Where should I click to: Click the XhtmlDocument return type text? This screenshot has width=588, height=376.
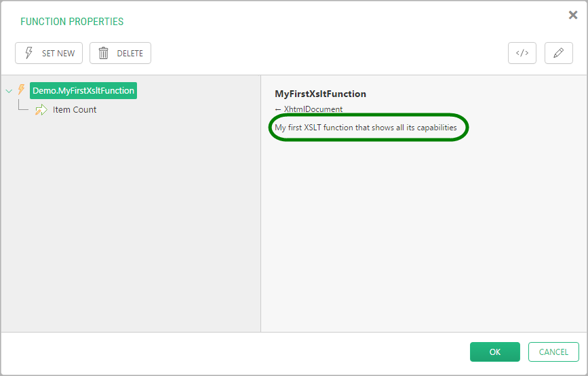313,109
